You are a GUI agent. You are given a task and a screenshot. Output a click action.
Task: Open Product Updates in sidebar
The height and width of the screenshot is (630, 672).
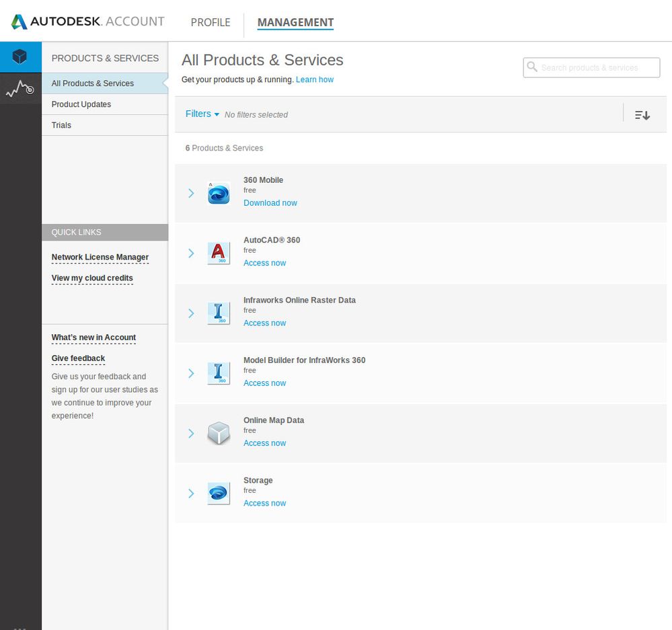[x=104, y=104]
